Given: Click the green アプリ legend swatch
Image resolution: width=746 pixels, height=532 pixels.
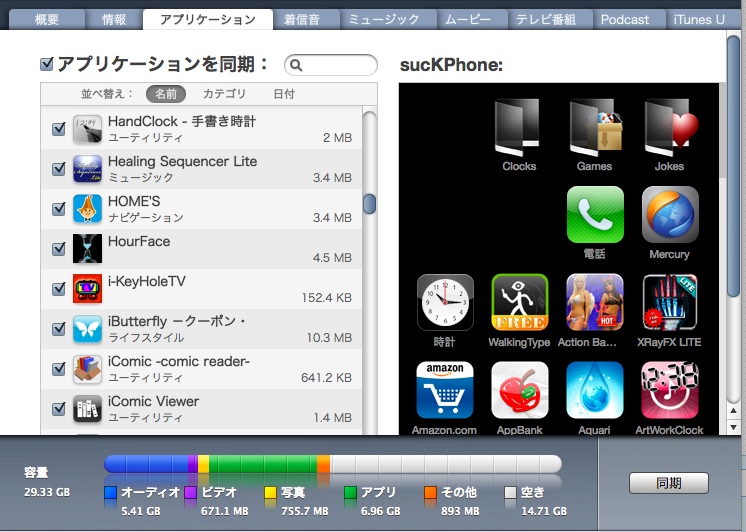Looking at the screenshot, I should tap(350, 492).
